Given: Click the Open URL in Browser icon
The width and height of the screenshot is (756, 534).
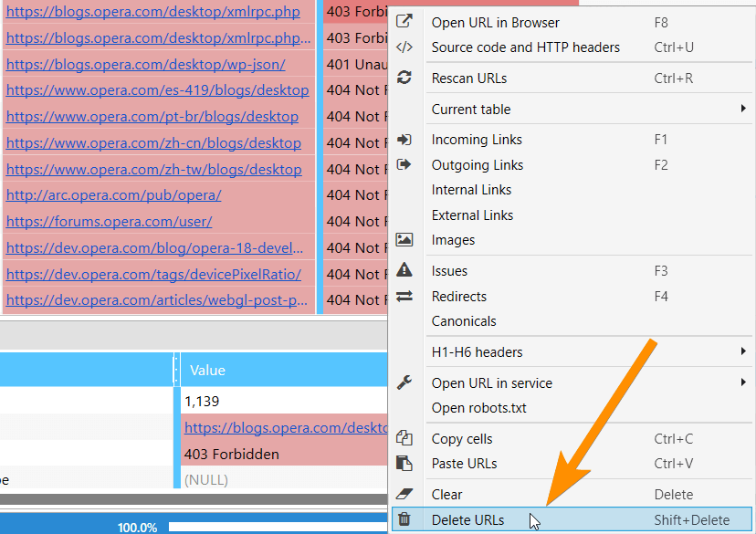Looking at the screenshot, I should click(x=404, y=21).
